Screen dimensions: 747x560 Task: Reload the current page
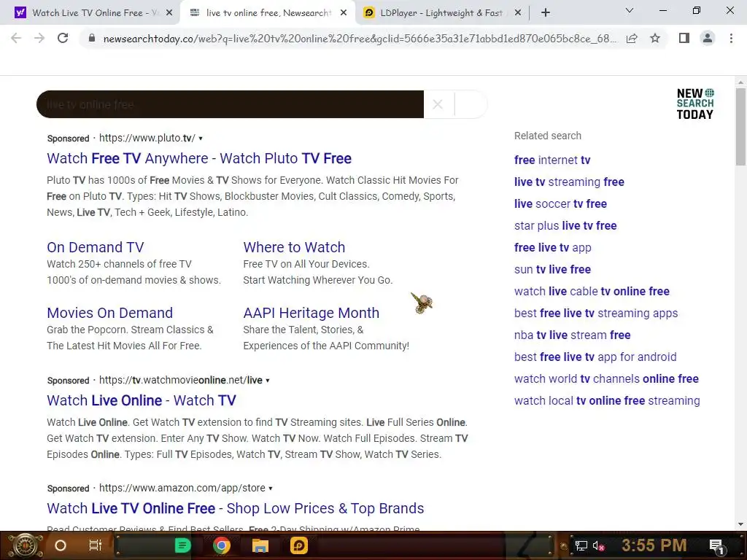[63, 38]
